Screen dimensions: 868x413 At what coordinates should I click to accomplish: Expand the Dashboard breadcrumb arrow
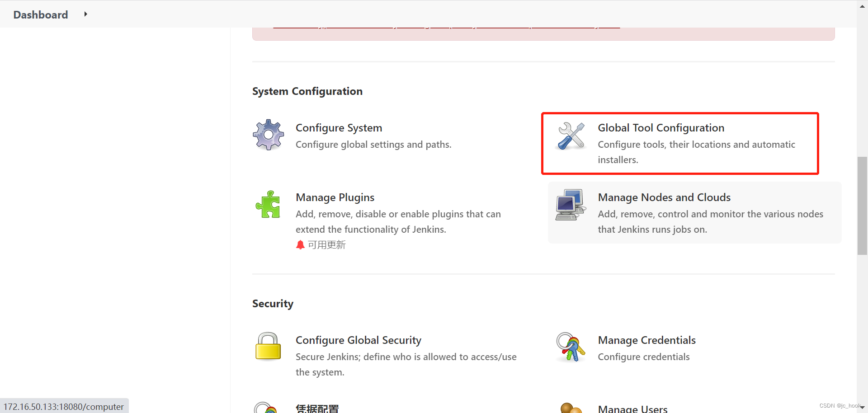(x=85, y=14)
